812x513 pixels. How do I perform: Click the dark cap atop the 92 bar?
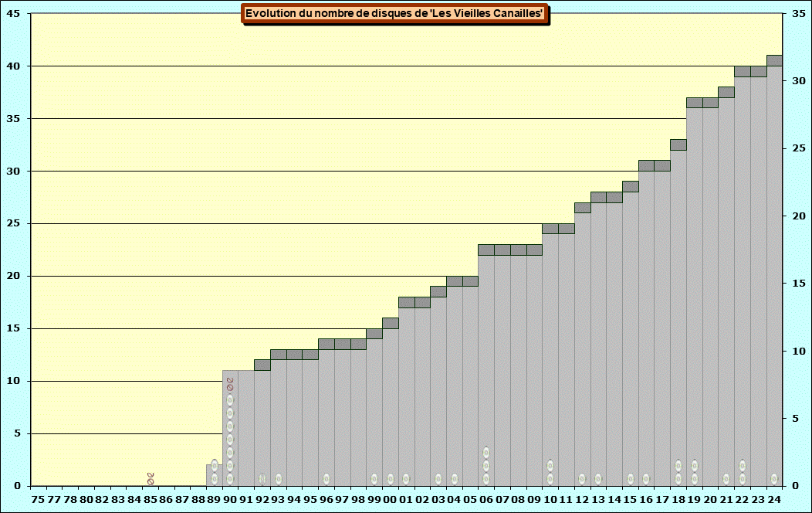(x=262, y=365)
